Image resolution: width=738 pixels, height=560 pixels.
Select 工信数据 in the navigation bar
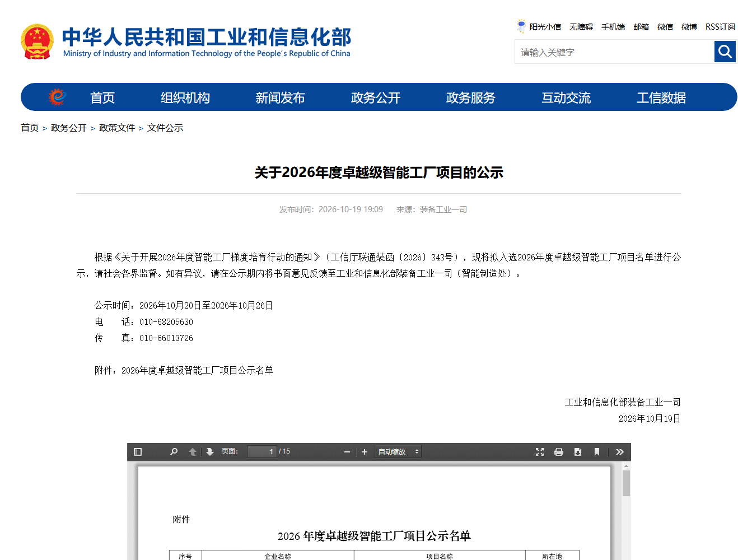pyautogui.click(x=661, y=97)
